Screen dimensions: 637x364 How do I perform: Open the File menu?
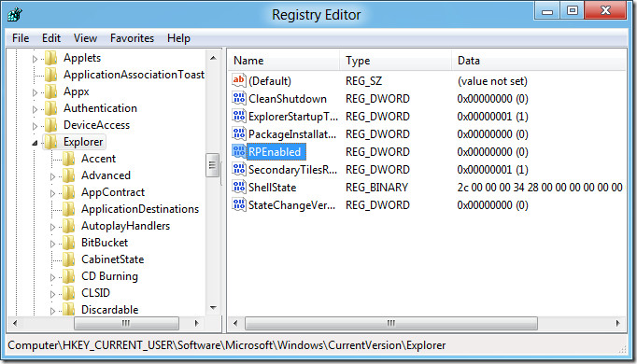[x=21, y=38]
